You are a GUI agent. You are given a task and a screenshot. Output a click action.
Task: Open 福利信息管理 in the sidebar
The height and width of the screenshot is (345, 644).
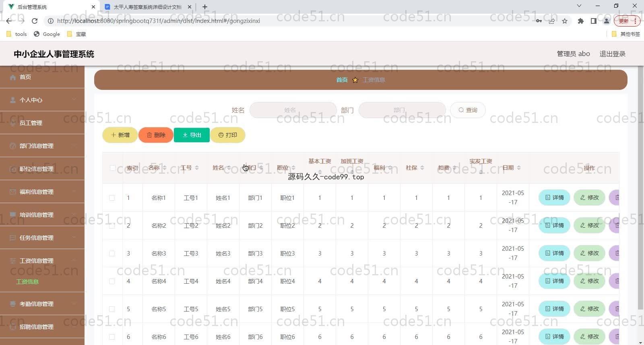coord(42,192)
